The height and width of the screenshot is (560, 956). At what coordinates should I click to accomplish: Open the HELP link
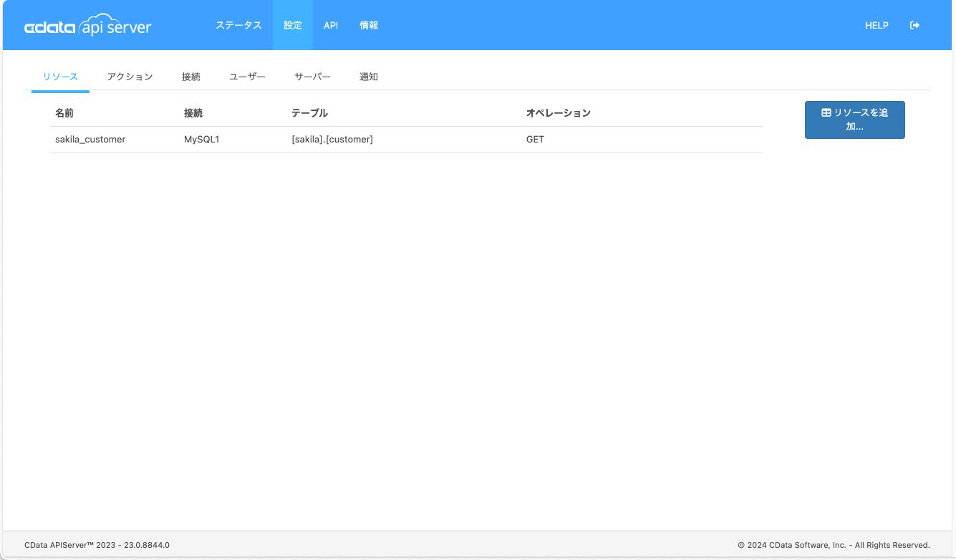click(x=877, y=25)
